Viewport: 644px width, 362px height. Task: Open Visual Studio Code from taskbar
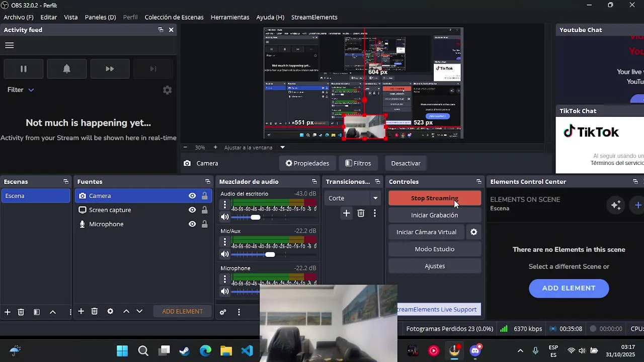pos(247,350)
